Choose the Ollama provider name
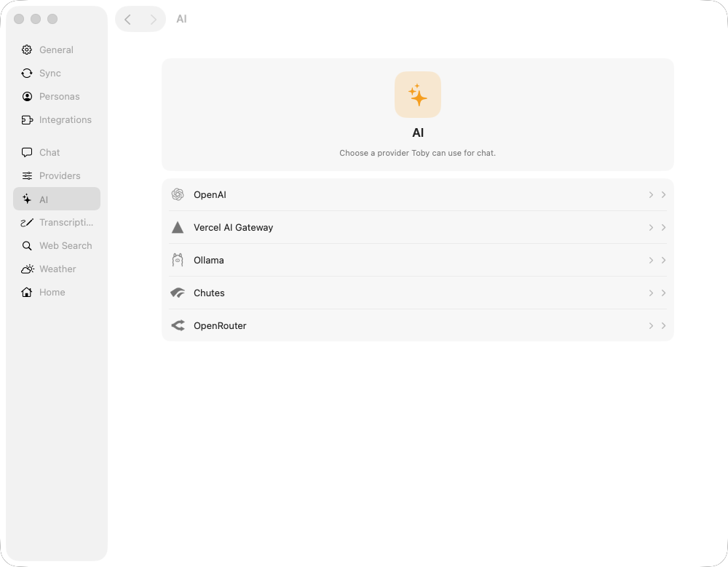This screenshot has width=728, height=567. (x=208, y=260)
